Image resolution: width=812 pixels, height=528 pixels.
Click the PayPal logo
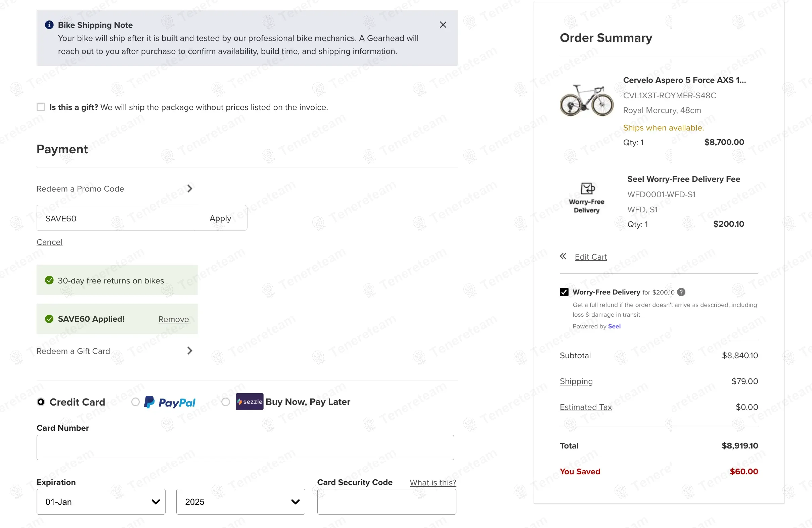pos(170,402)
